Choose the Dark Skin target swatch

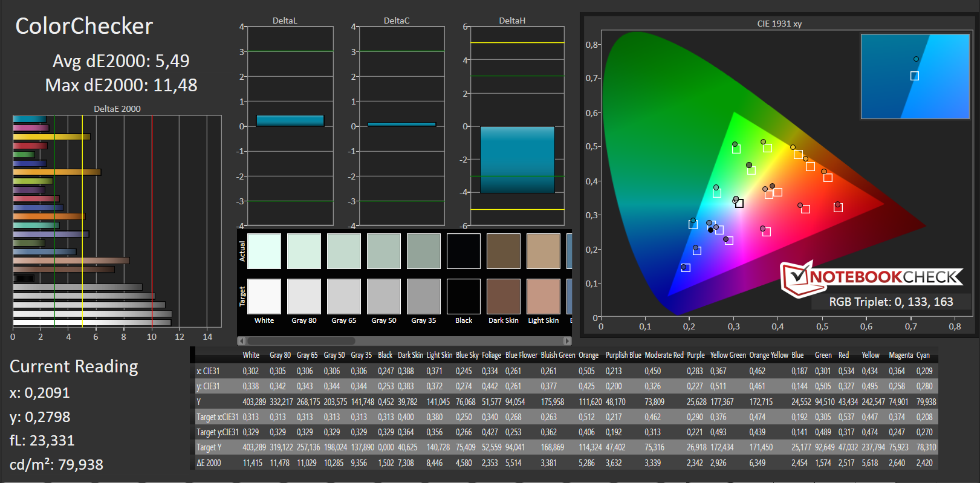pyautogui.click(x=504, y=296)
